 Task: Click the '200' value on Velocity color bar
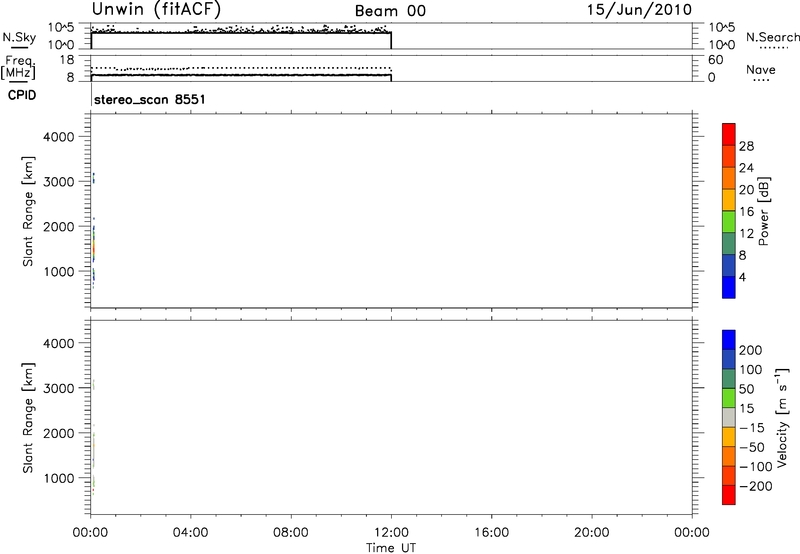pyautogui.click(x=751, y=350)
